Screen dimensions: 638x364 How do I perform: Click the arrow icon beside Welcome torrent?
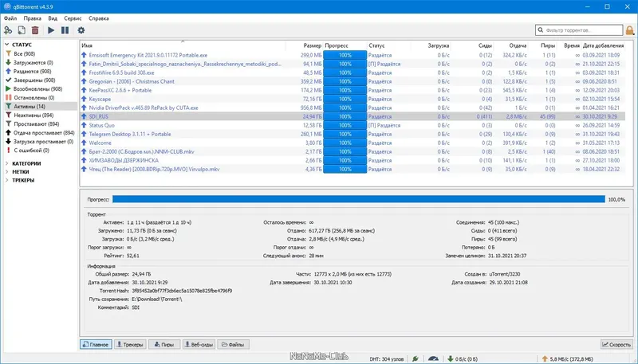point(84,143)
